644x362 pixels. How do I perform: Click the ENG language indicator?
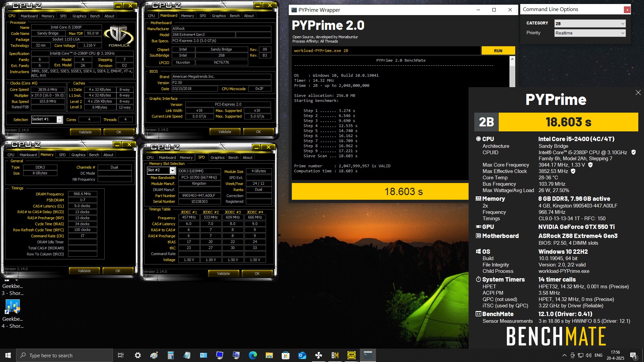click(x=598, y=355)
